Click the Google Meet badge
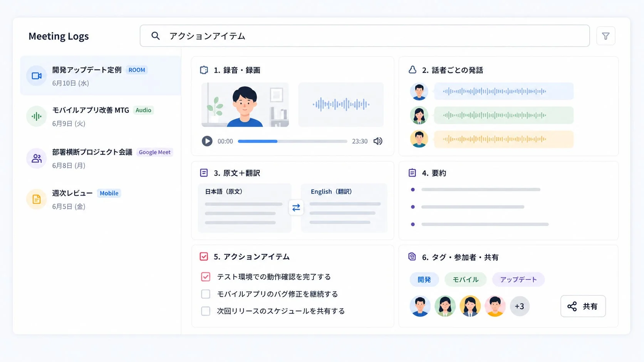The image size is (644, 362). click(154, 152)
